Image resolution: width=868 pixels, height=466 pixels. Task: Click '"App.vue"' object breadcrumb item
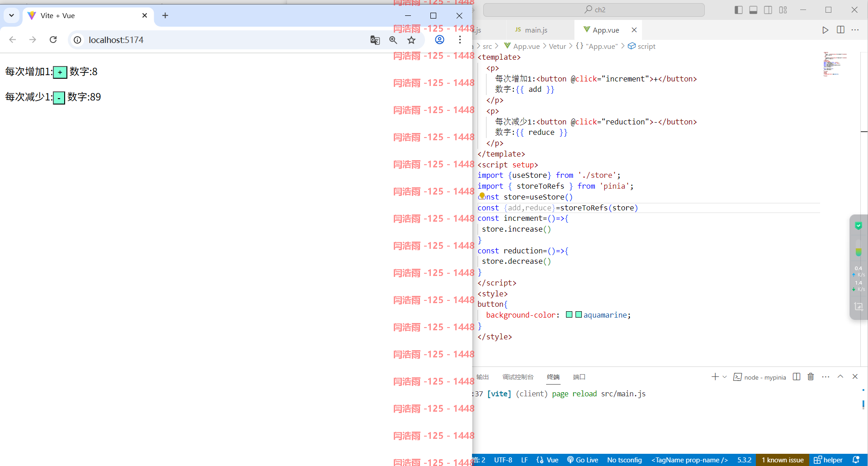597,46
